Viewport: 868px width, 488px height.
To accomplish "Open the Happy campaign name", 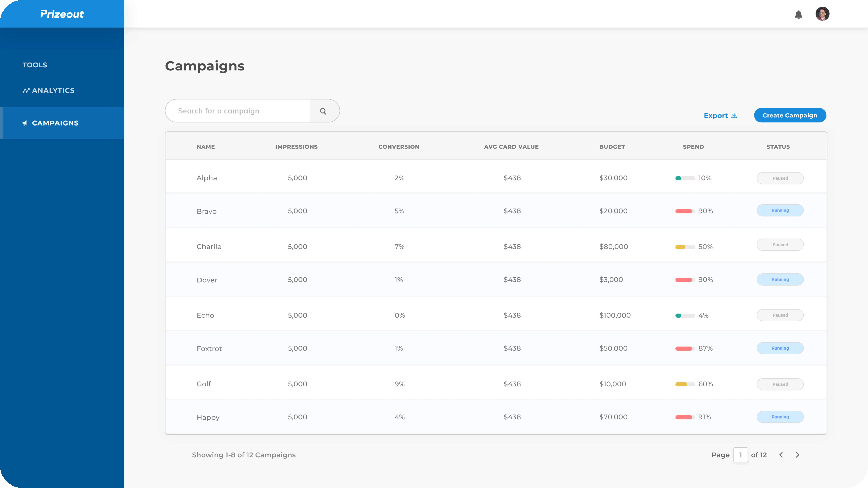I will (x=208, y=418).
